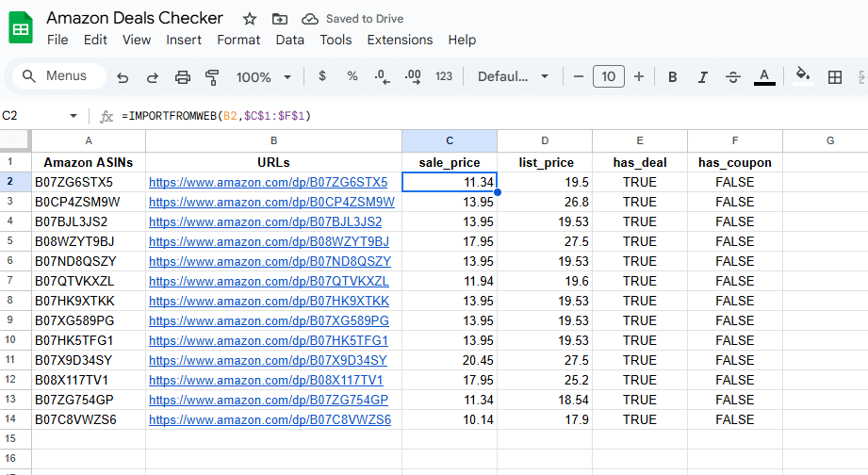Print the spreadsheet using printer icon
This screenshot has height=475, width=868.
pos(183,77)
